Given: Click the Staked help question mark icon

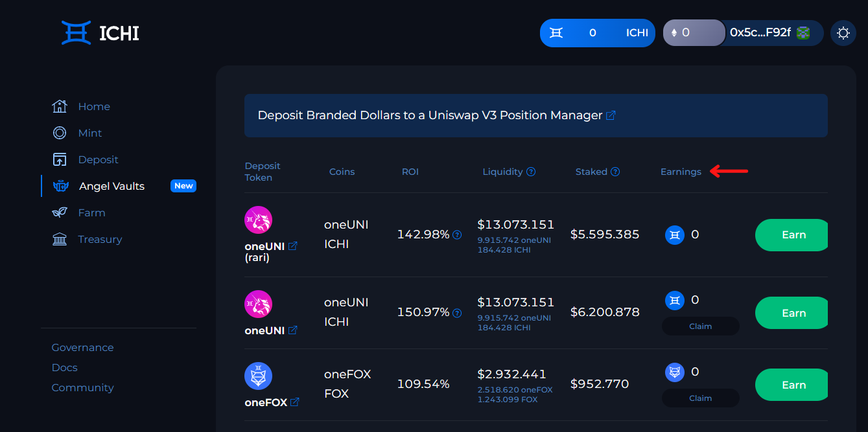Looking at the screenshot, I should point(615,172).
